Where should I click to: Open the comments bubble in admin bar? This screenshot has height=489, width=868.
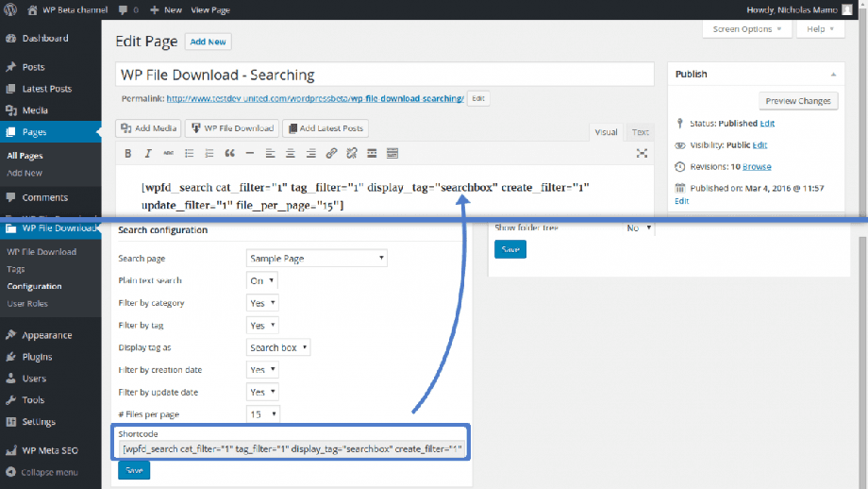point(128,10)
